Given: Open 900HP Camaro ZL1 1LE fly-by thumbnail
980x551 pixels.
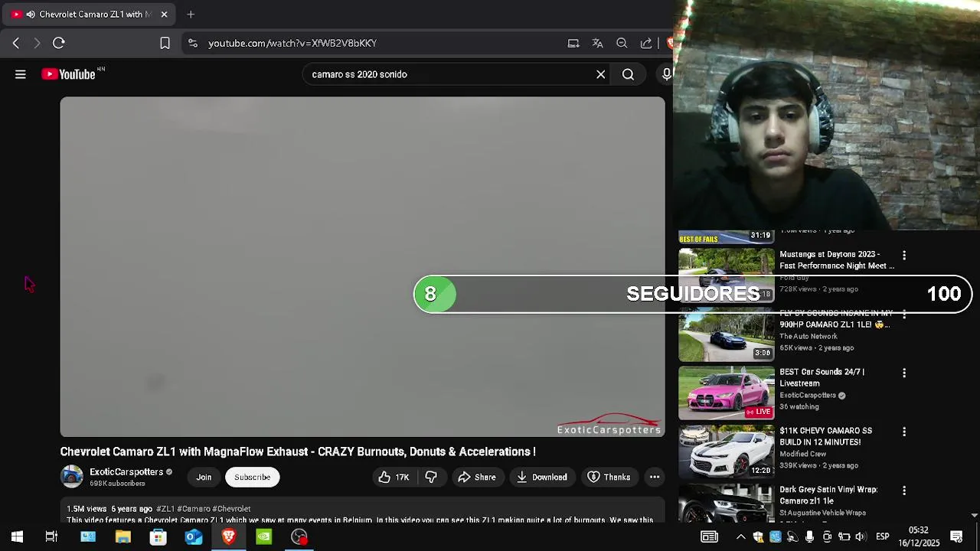Looking at the screenshot, I should [727, 334].
